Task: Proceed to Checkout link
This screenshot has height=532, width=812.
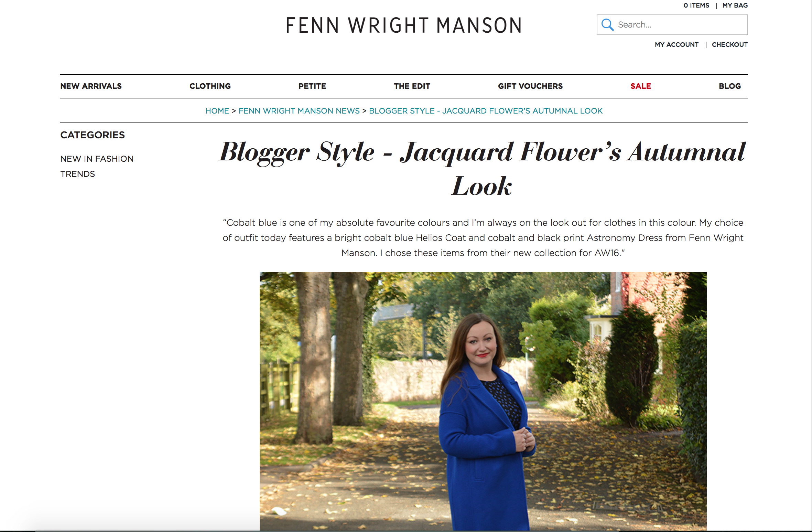Action: 730,45
